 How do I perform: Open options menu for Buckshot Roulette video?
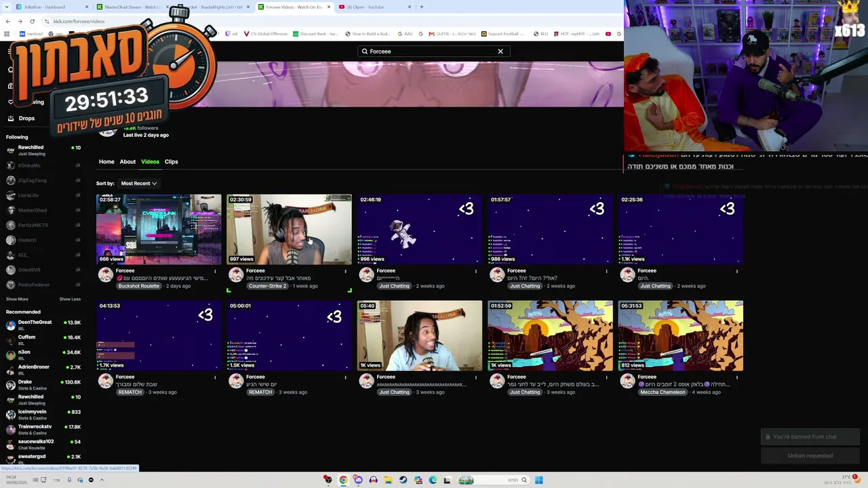215,271
